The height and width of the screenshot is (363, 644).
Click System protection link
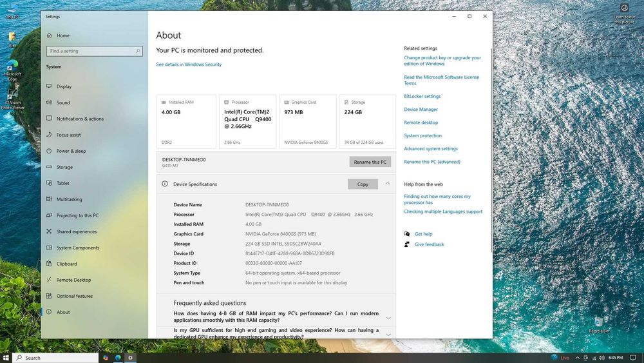(422, 135)
